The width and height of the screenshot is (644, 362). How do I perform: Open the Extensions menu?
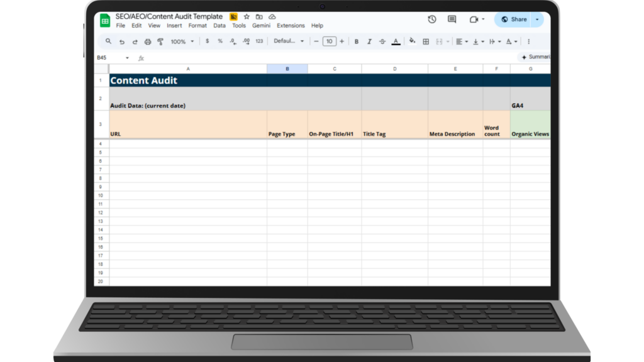(291, 26)
